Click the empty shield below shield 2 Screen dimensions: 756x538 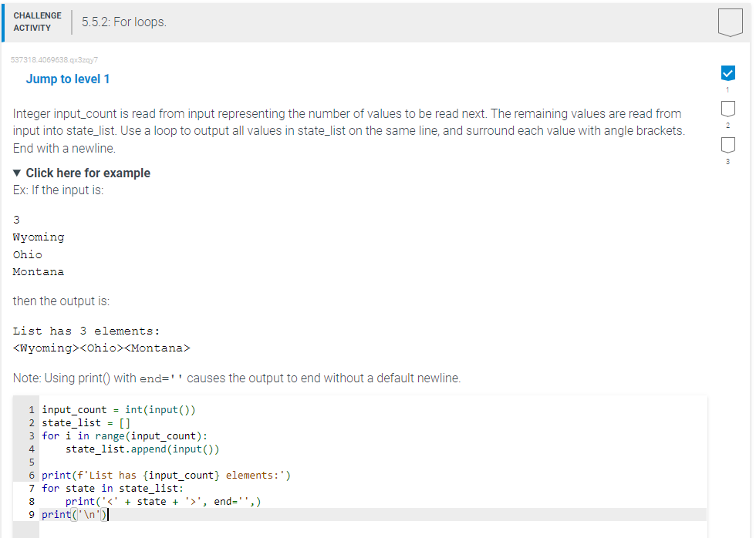(x=727, y=146)
